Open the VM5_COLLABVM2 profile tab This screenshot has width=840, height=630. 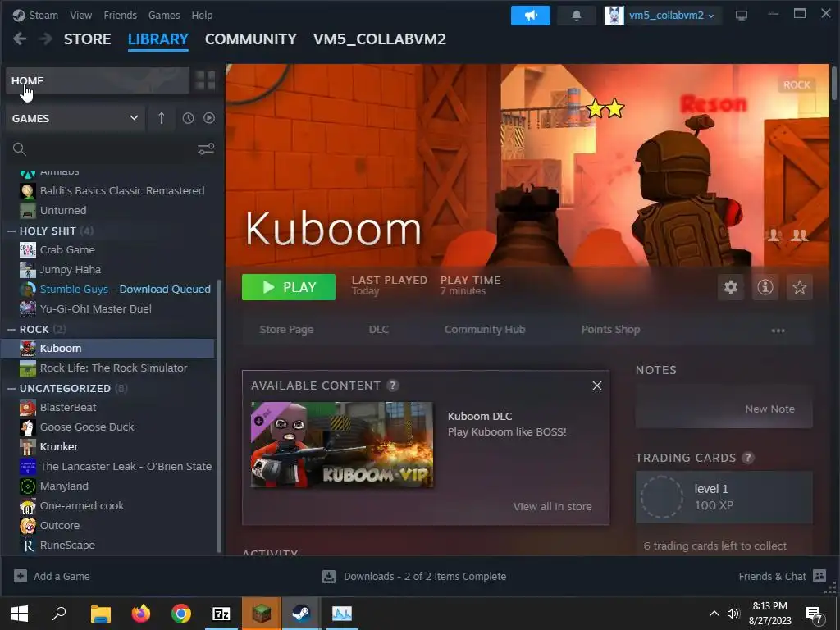point(379,39)
